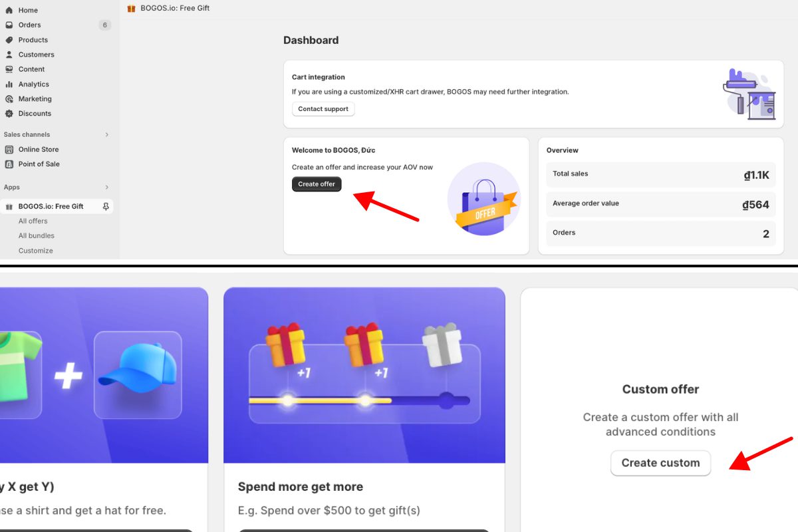The width and height of the screenshot is (798, 532).
Task: Open Discounts using its percent icon
Action: 8,113
